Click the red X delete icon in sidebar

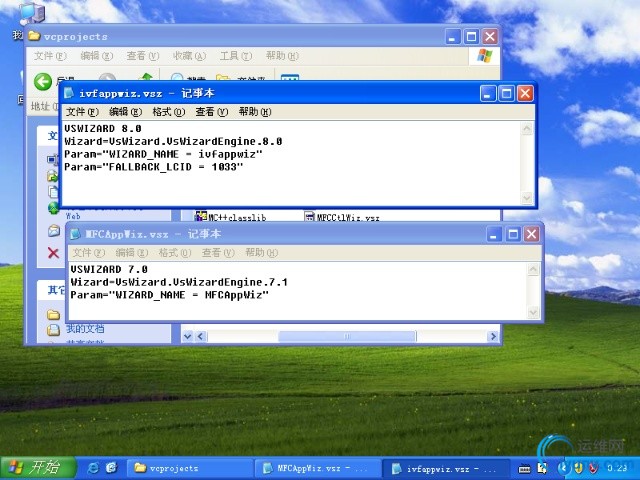tap(53, 253)
